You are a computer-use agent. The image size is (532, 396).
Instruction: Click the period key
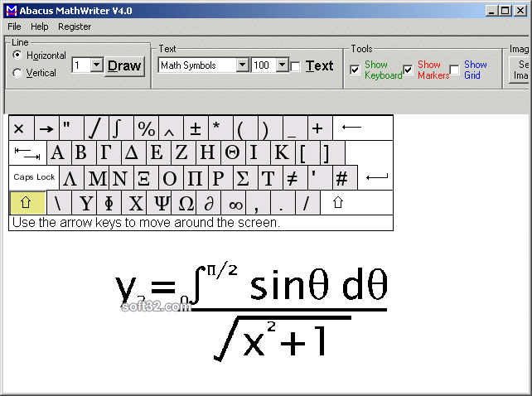(283, 203)
